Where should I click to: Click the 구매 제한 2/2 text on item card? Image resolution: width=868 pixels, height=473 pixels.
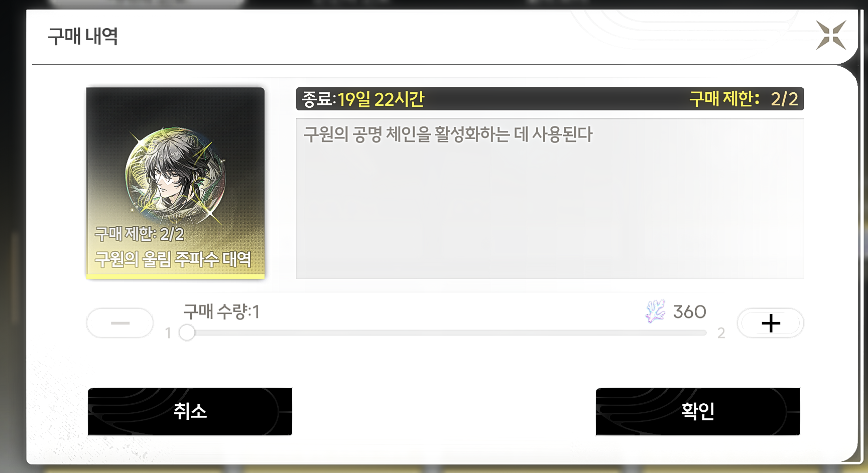140,234
